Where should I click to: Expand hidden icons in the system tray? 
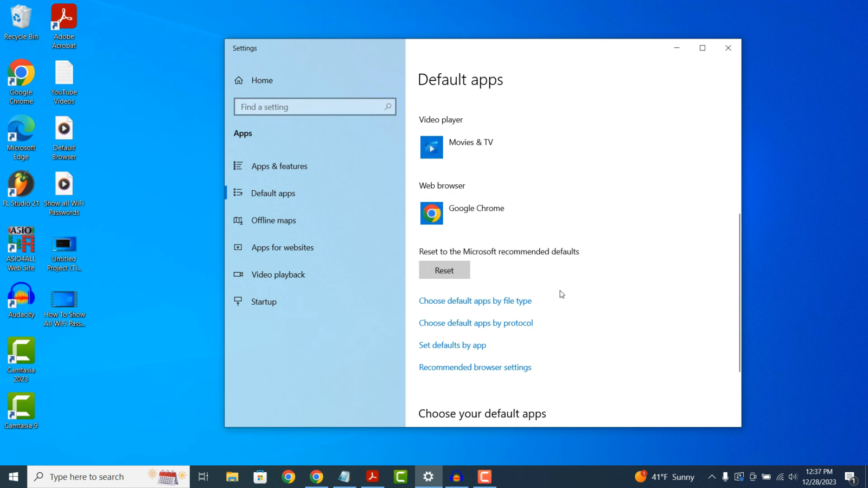712,477
